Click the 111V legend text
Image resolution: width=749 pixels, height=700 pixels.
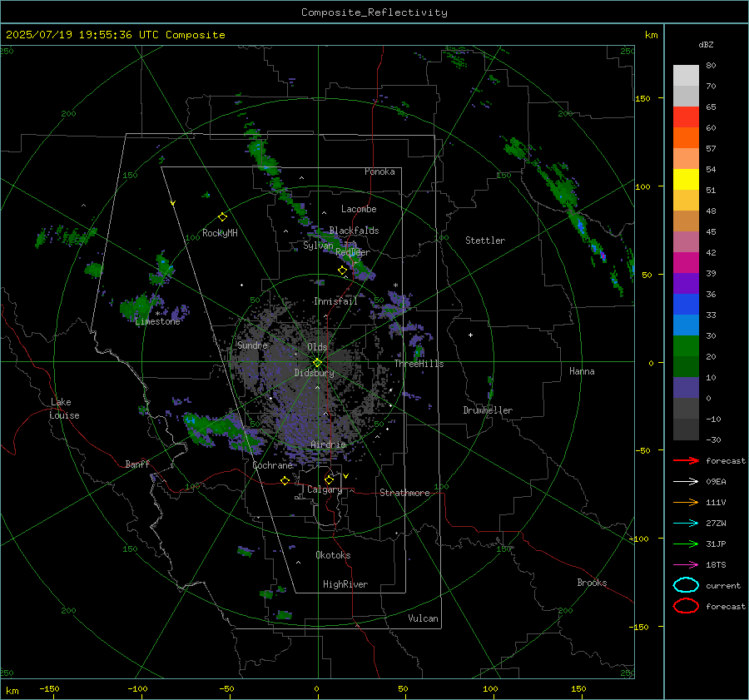tap(716, 503)
